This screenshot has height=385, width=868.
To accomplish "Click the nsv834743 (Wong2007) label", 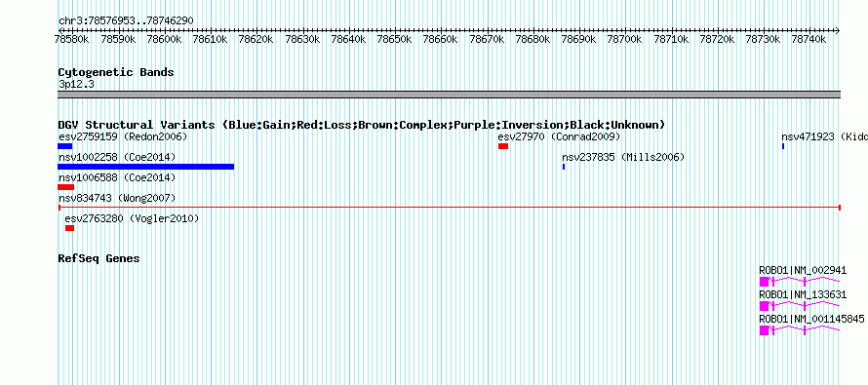I will click(117, 198).
